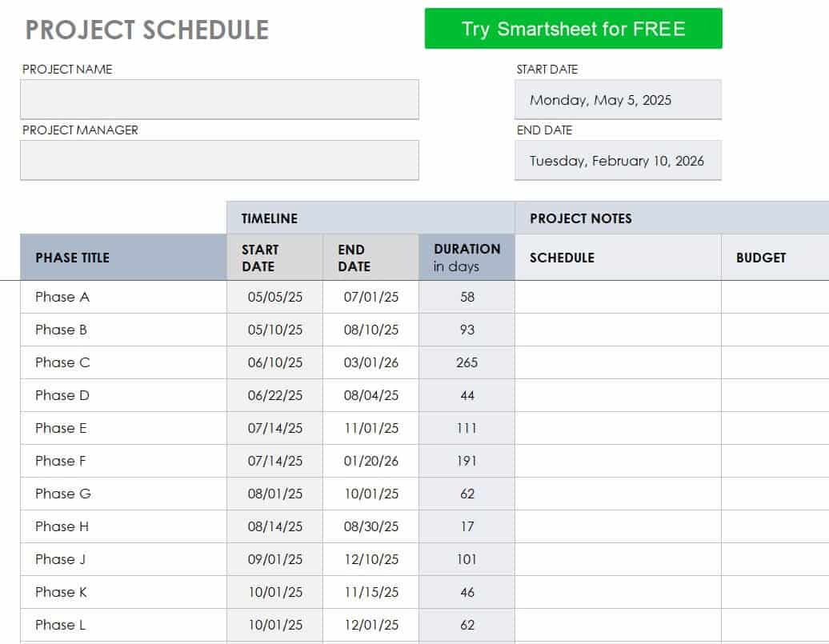This screenshot has width=829, height=644.
Task: Select the END DATE column header
Action: pos(370,258)
